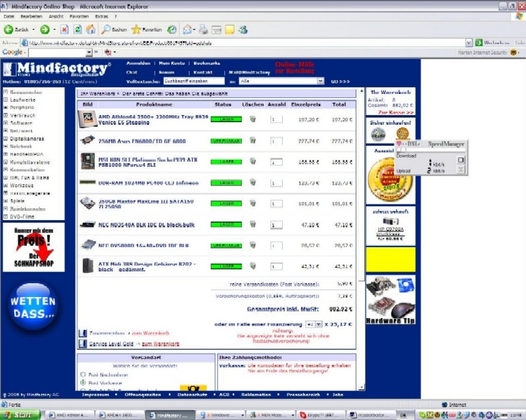
Task: Open the ? help menu
Action: tap(116, 16)
